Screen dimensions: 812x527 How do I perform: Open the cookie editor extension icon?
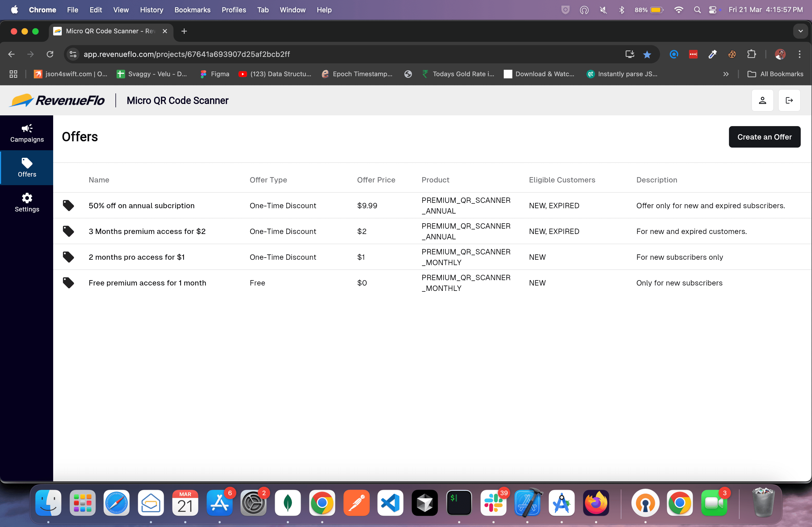[732, 54]
